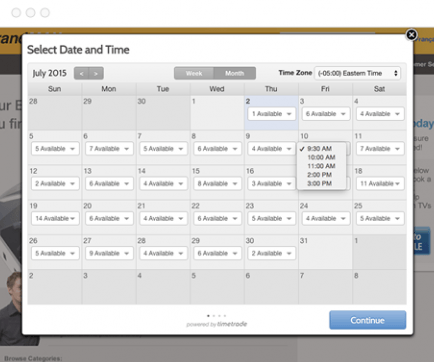The width and height of the screenshot is (434, 362).
Task: Go to previous month arrow
Action: [82, 73]
